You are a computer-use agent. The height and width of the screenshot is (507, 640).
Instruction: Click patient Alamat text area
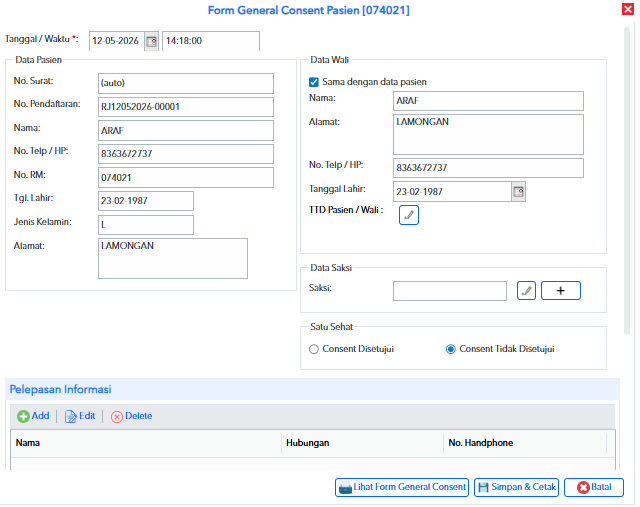173,258
